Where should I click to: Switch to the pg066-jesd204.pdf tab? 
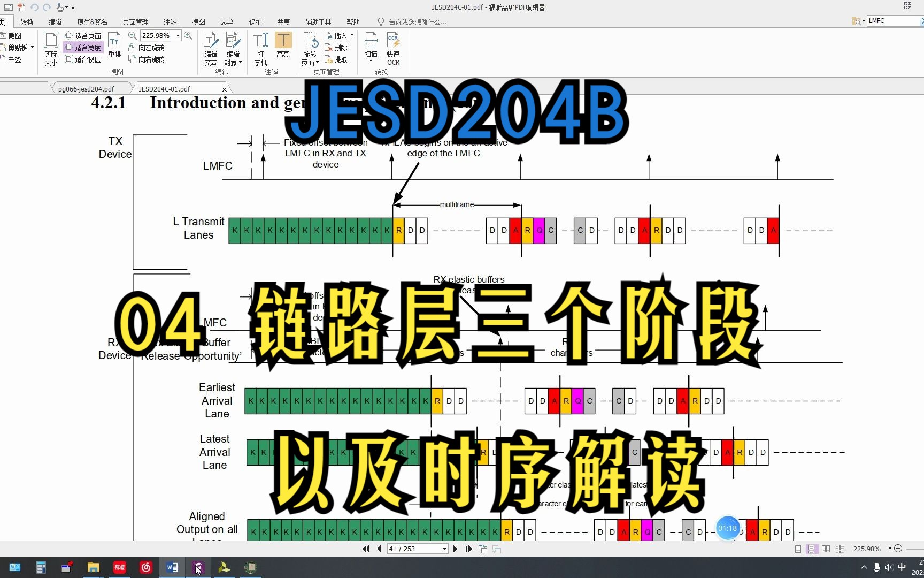pyautogui.click(x=87, y=88)
